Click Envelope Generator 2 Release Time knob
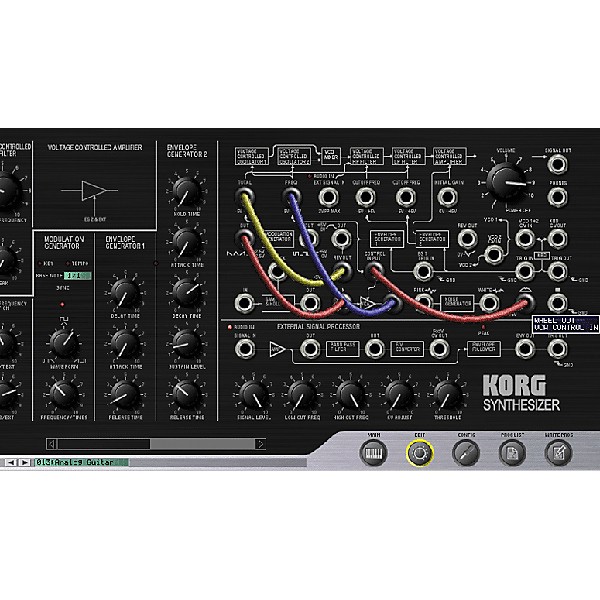This screenshot has height=600, width=600. pos(186,394)
